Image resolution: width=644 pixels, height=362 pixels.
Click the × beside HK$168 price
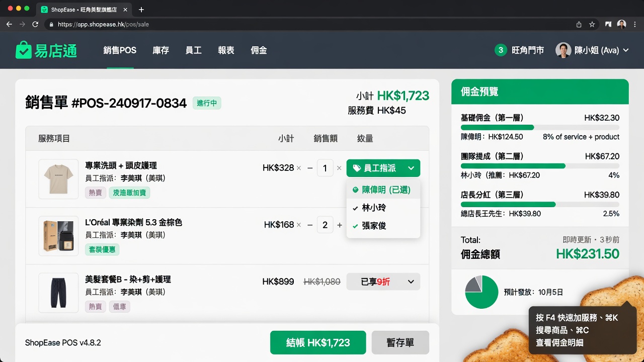298,225
